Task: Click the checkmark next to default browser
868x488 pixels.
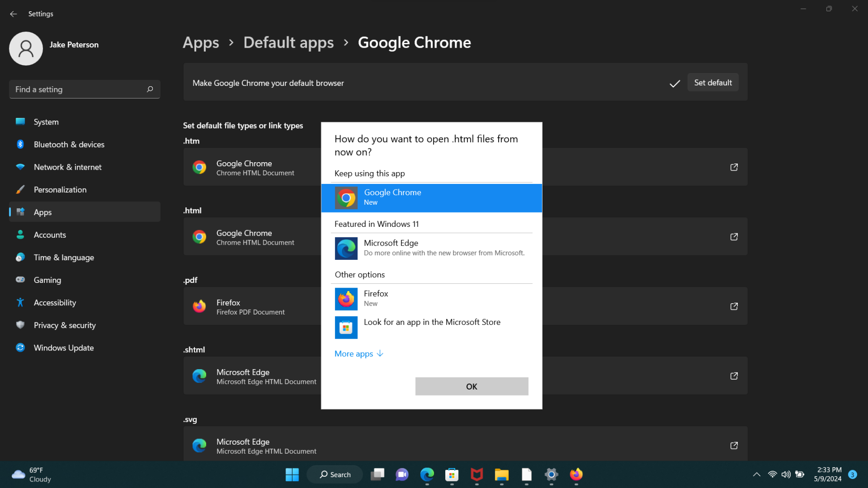Action: [674, 83]
